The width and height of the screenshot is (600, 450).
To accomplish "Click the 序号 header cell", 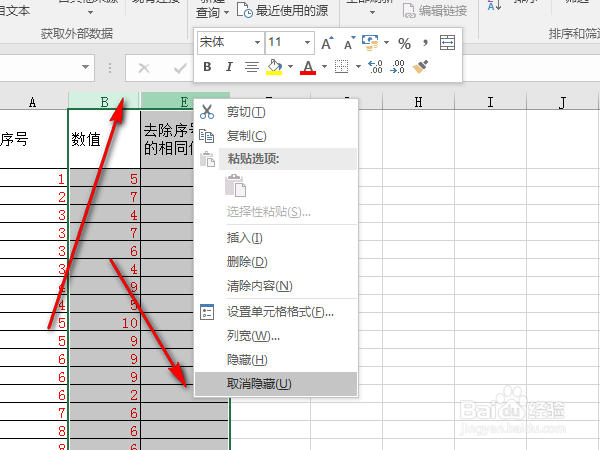I will tap(33, 139).
